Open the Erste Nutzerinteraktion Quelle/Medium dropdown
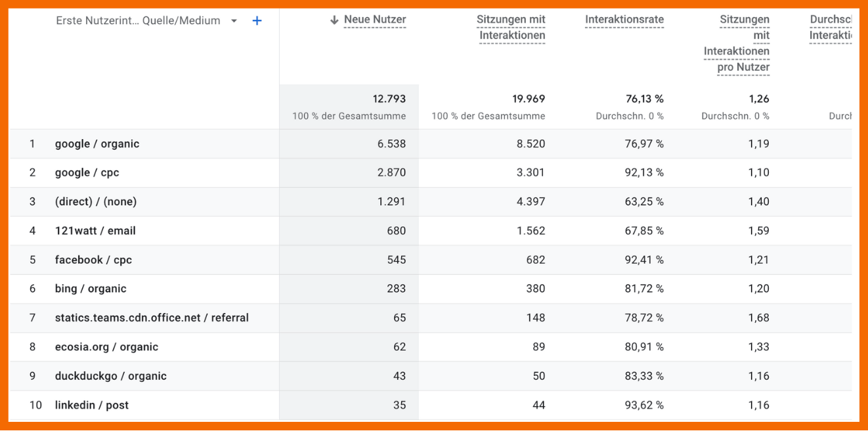The width and height of the screenshot is (868, 433). click(234, 21)
